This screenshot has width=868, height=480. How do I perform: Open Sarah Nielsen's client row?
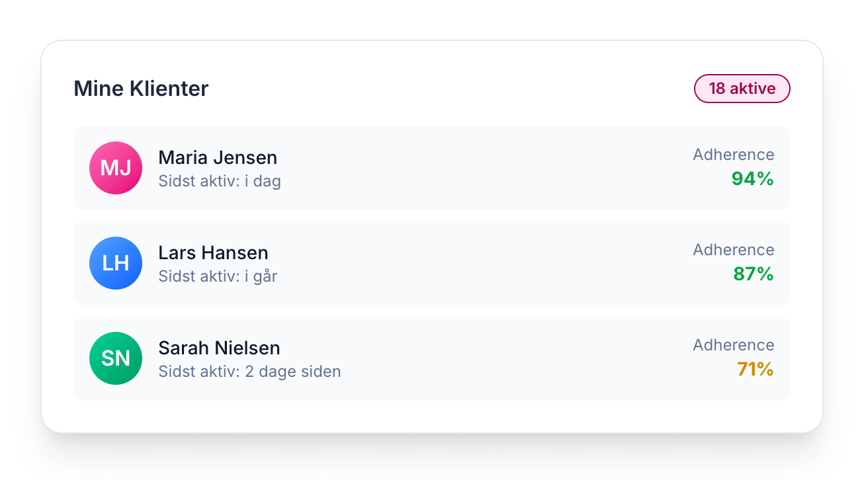click(x=431, y=358)
